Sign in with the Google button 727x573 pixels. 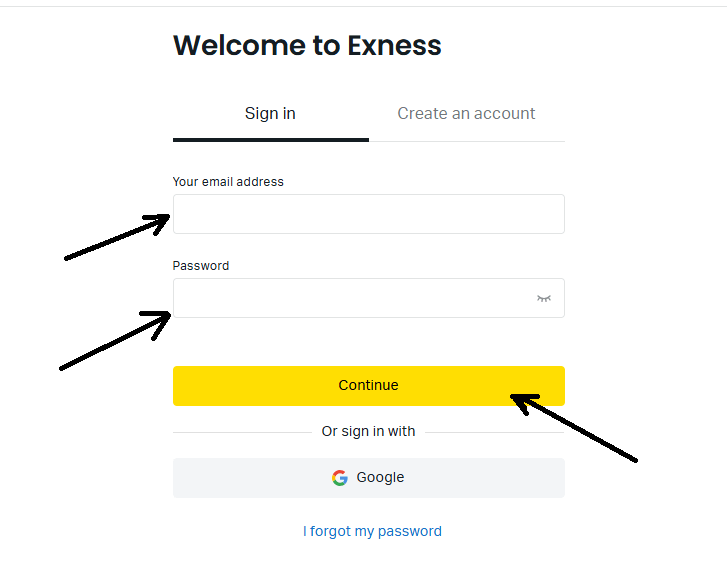(369, 478)
